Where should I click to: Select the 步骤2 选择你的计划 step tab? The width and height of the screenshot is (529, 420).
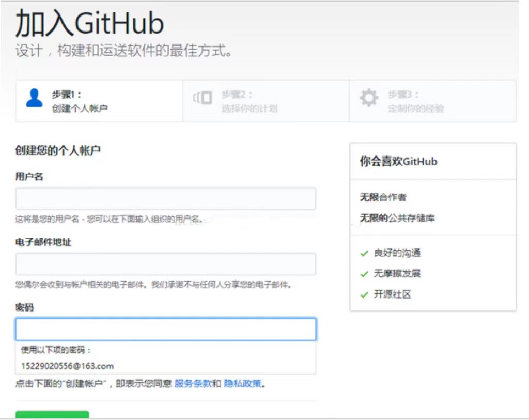[266, 101]
